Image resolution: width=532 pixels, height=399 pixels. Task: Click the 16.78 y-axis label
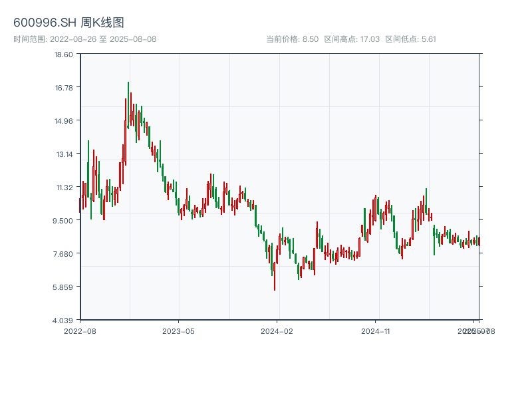[64, 87]
